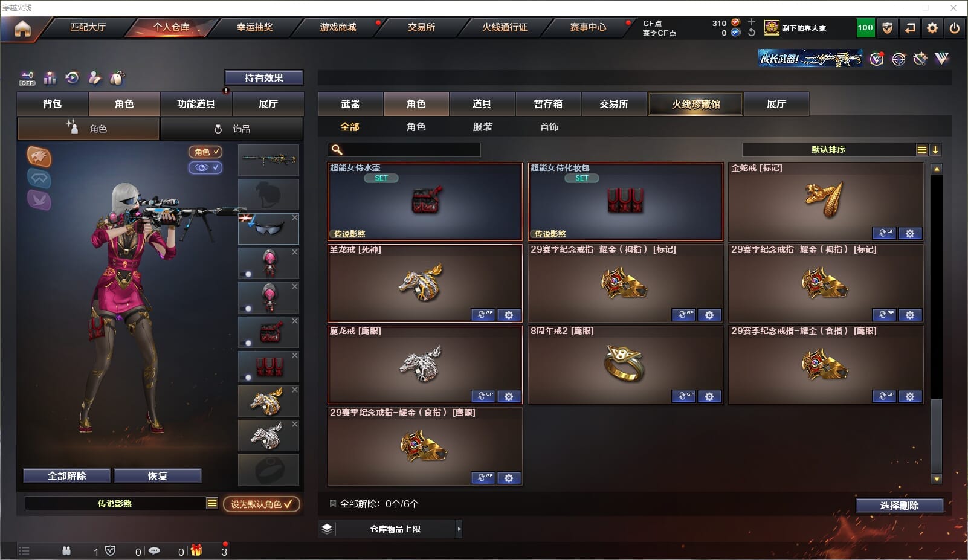Click the OFF switch icon above inventory tabs
Screen dimensions: 968x560
(x=27, y=79)
